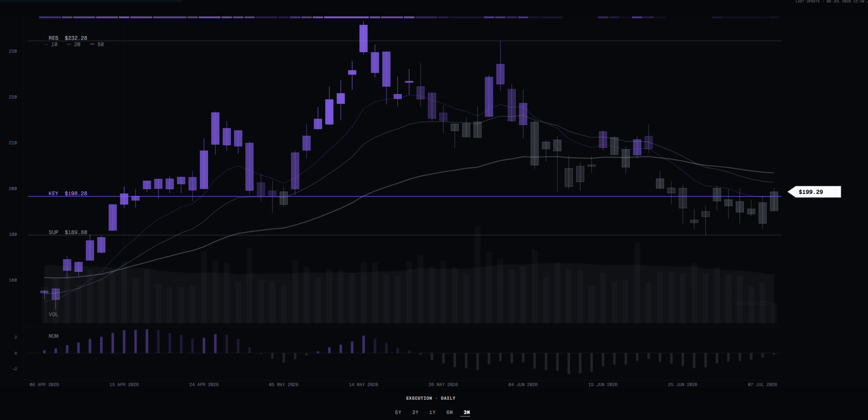Click the SUP $189.80 support label

tap(68, 232)
